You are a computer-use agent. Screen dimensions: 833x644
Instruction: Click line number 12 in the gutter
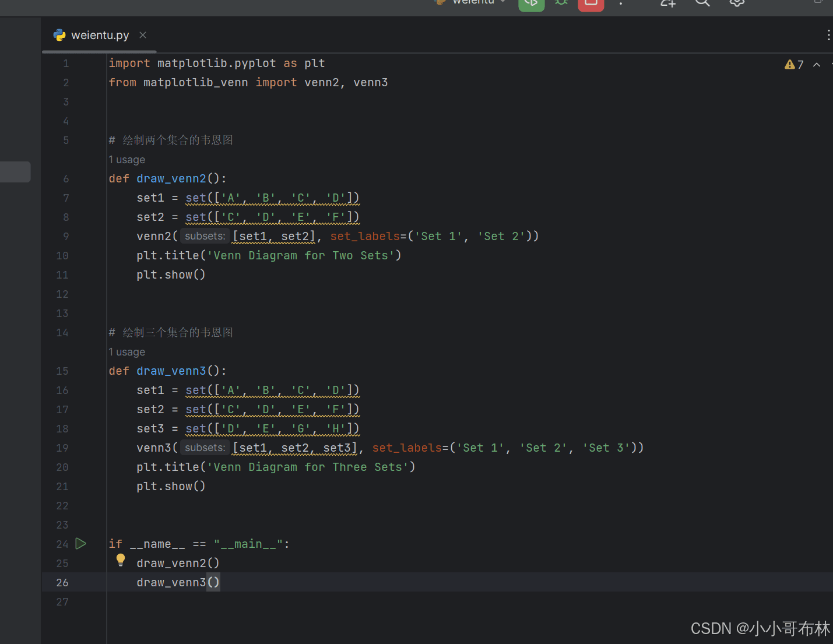pos(62,294)
